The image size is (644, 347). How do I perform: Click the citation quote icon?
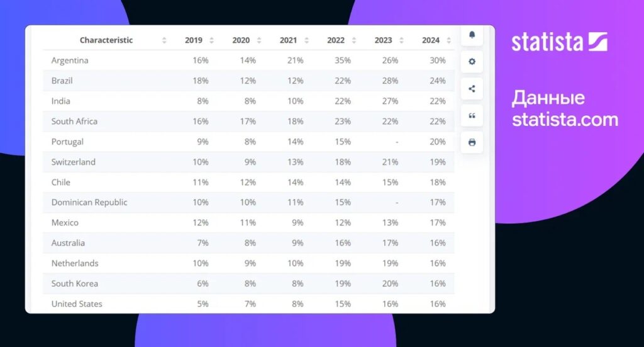click(472, 115)
